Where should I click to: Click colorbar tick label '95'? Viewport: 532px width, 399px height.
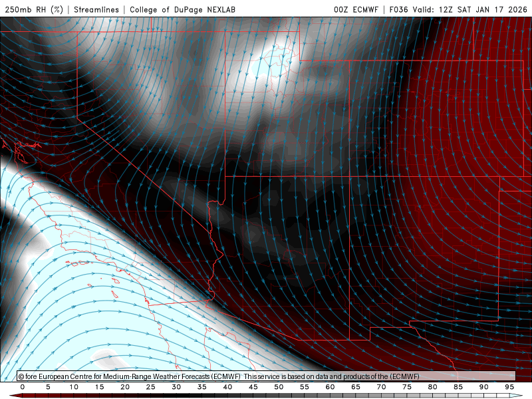coord(509,387)
